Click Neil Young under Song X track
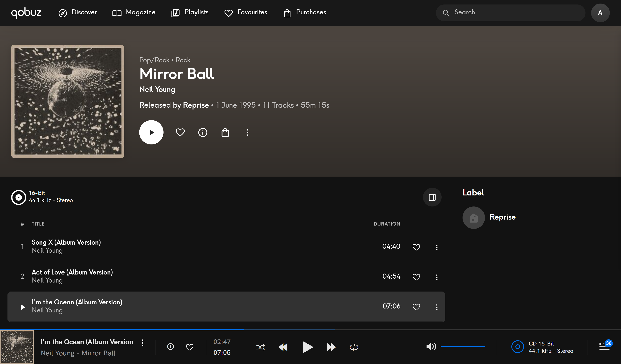The image size is (621, 364). pos(47,251)
